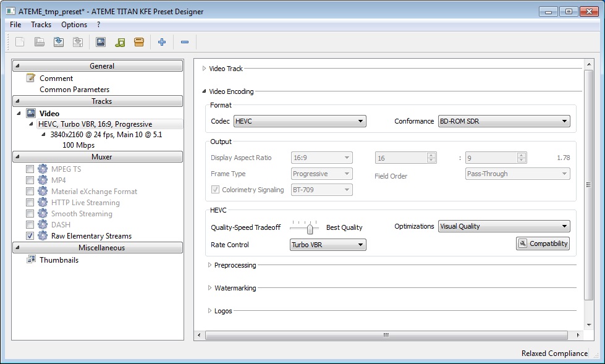Open the ? help menu

tap(99, 24)
